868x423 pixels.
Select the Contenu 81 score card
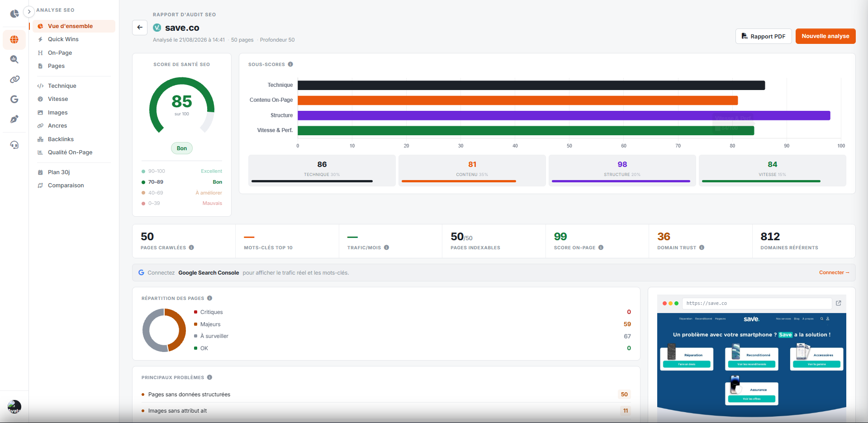click(x=472, y=171)
